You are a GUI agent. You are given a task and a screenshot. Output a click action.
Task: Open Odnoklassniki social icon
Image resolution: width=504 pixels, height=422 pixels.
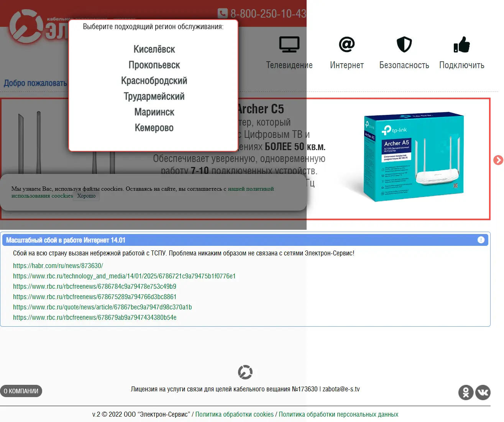click(466, 393)
